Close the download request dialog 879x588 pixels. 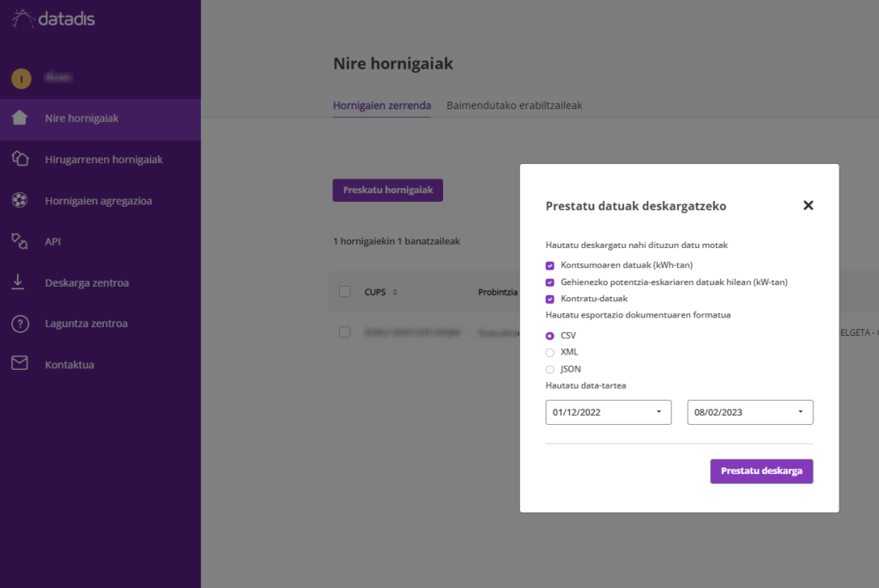808,205
